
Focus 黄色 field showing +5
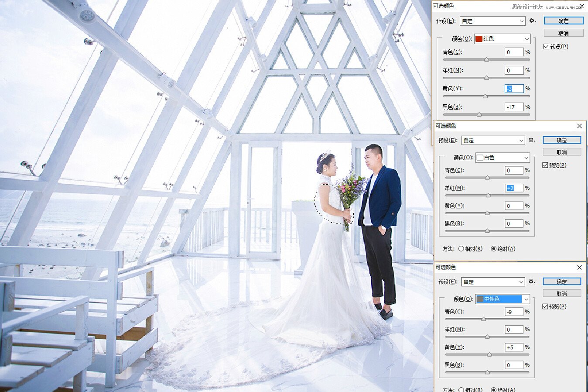pos(514,347)
